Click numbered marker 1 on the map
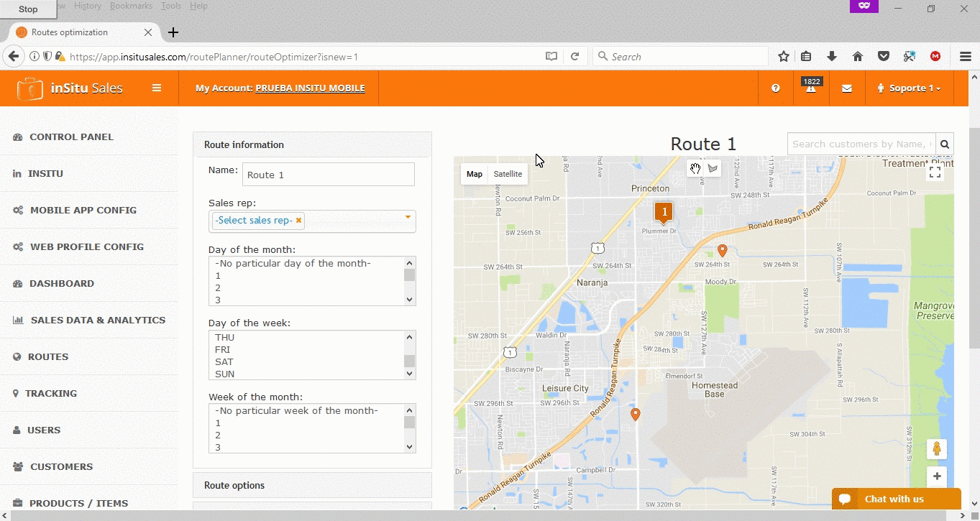The height and width of the screenshot is (521, 980). pos(664,212)
